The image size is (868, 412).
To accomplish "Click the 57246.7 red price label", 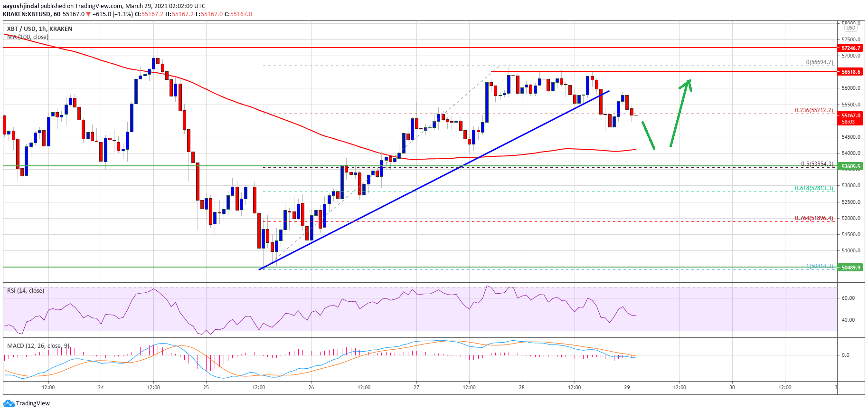I will 850,48.
